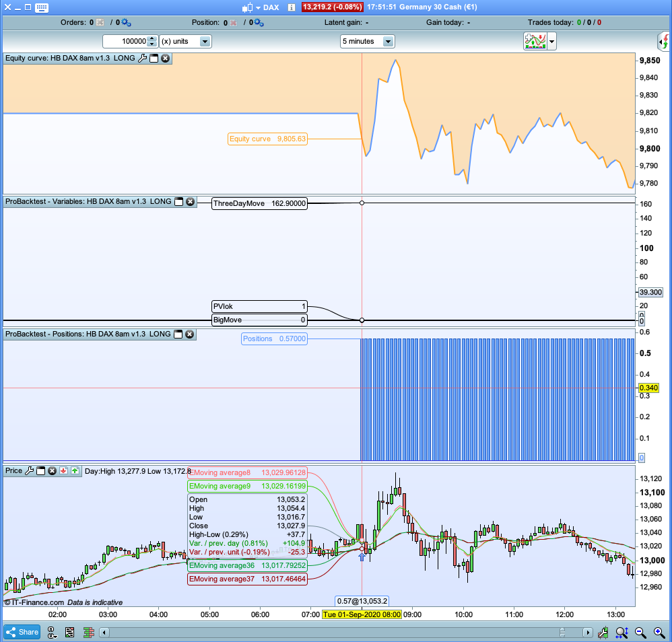672x642 pixels.
Task: Click the 39.300 axis value tag
Action: click(650, 293)
